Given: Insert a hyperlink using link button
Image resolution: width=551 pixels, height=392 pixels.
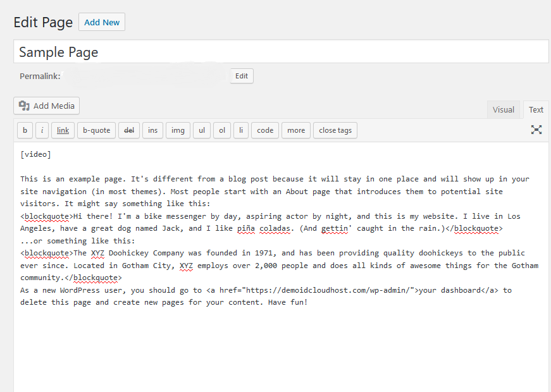Looking at the screenshot, I should click(x=63, y=130).
